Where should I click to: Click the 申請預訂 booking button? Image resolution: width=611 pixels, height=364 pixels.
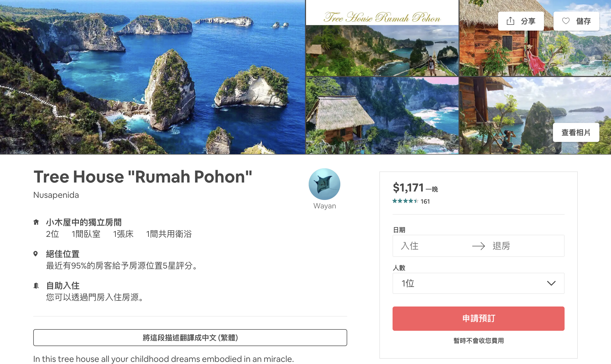(478, 318)
